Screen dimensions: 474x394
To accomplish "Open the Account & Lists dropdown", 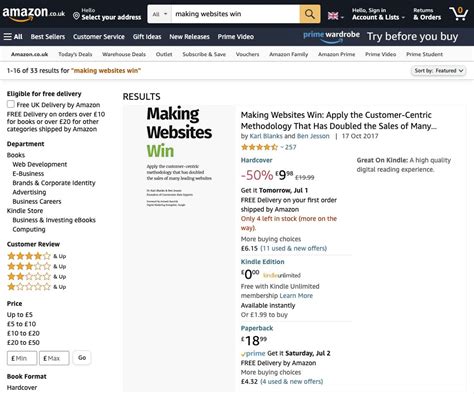I will (378, 14).
